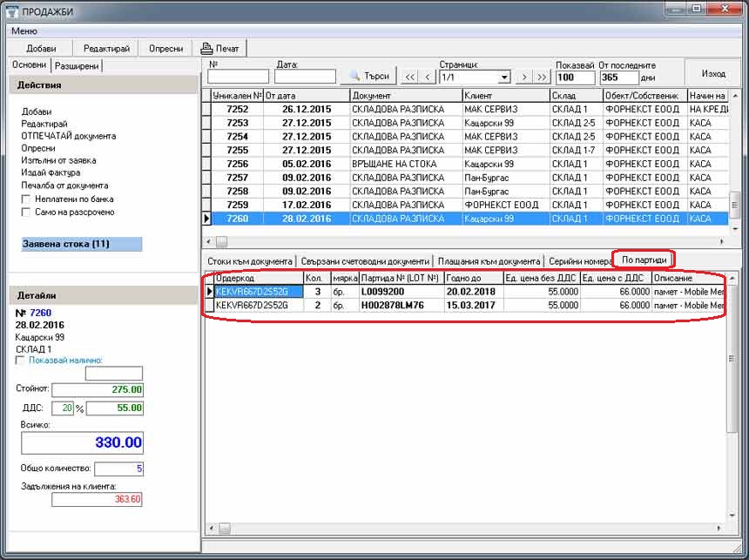Click the days field showing 365

pyautogui.click(x=619, y=78)
